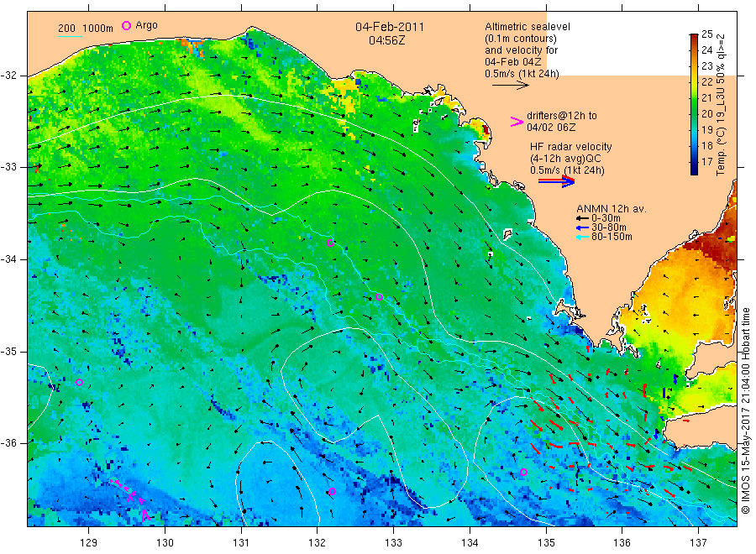This screenshot has width=756, height=554.
Task: Click longitude axis label 135
Action: coord(546,543)
